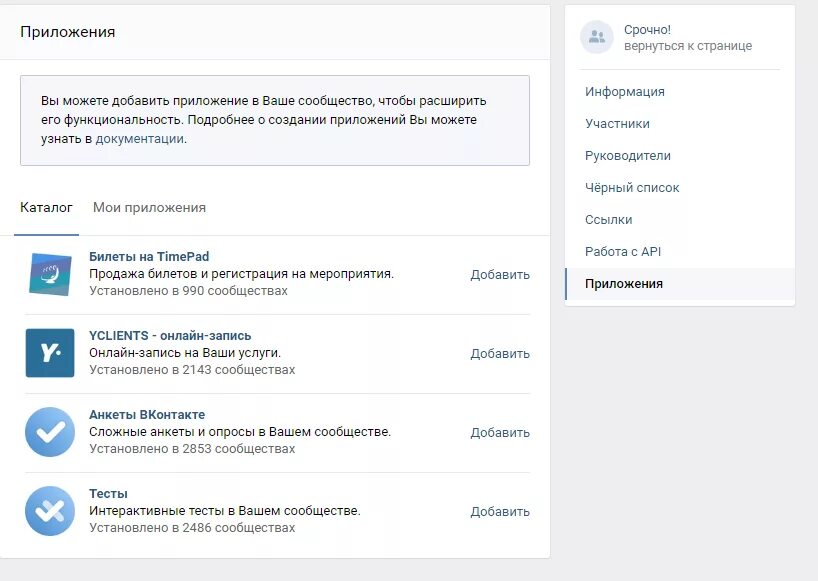Open Участники in the sidebar menu
This screenshot has height=581, width=818.
point(617,124)
